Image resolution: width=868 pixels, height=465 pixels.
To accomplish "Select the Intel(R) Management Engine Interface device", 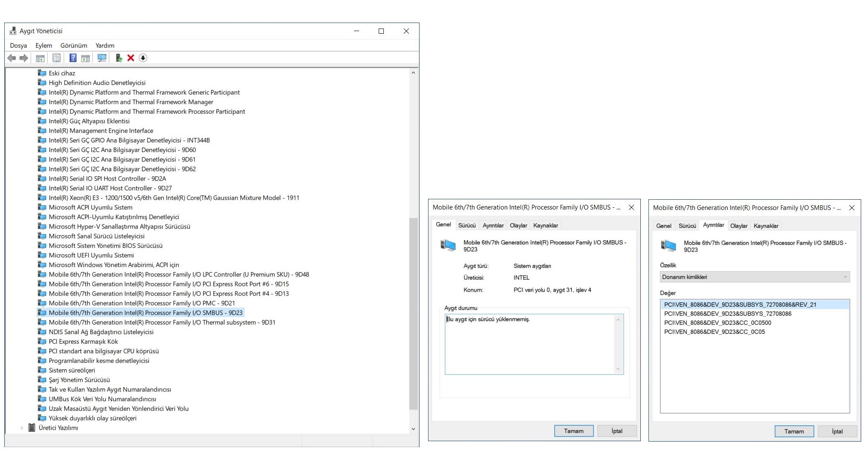I will pyautogui.click(x=101, y=131).
